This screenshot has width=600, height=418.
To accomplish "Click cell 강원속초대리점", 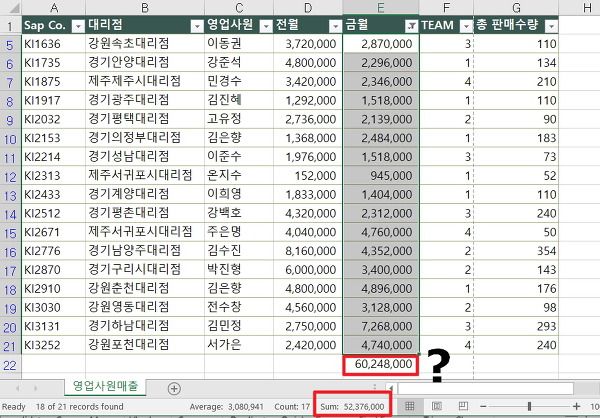I will [x=145, y=44].
